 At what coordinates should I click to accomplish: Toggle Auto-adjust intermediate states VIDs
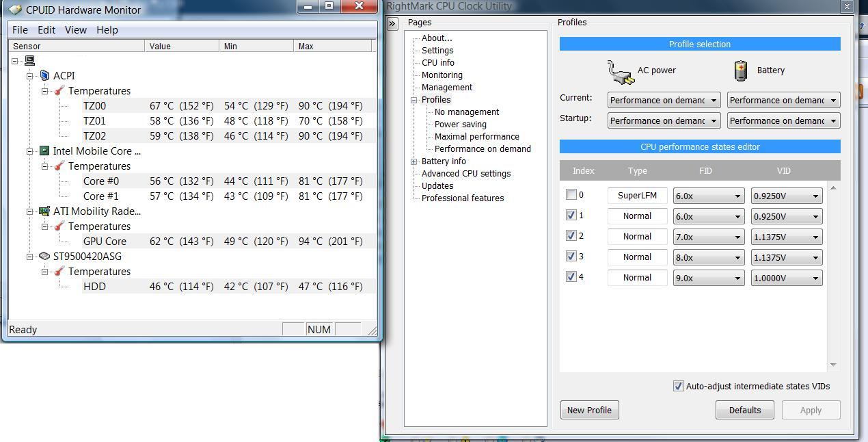678,386
